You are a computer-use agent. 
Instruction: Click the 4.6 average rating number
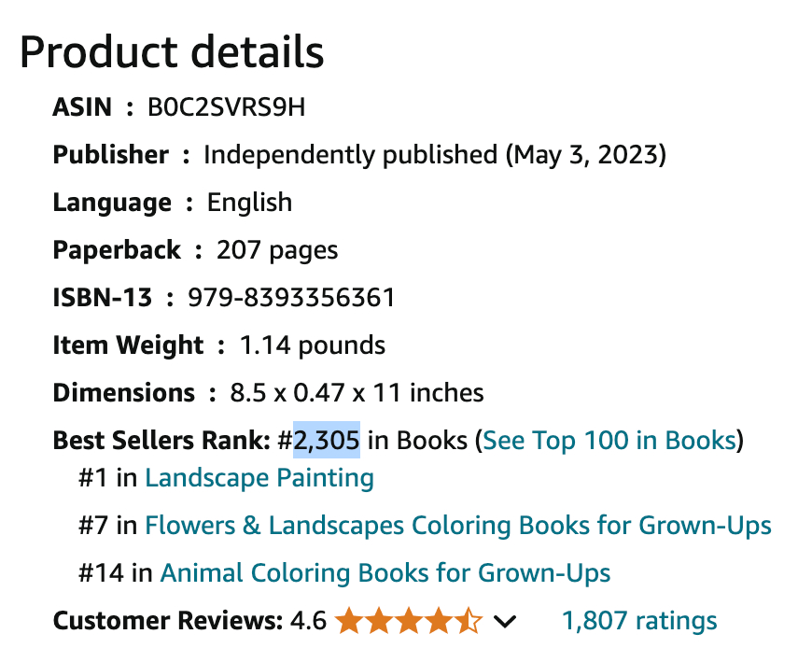(x=308, y=621)
